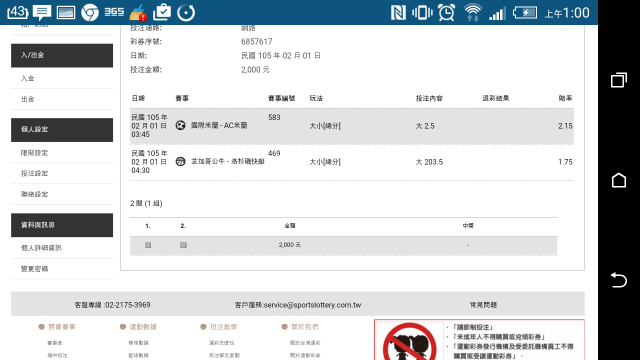Tap the Android back arrow

click(619, 280)
